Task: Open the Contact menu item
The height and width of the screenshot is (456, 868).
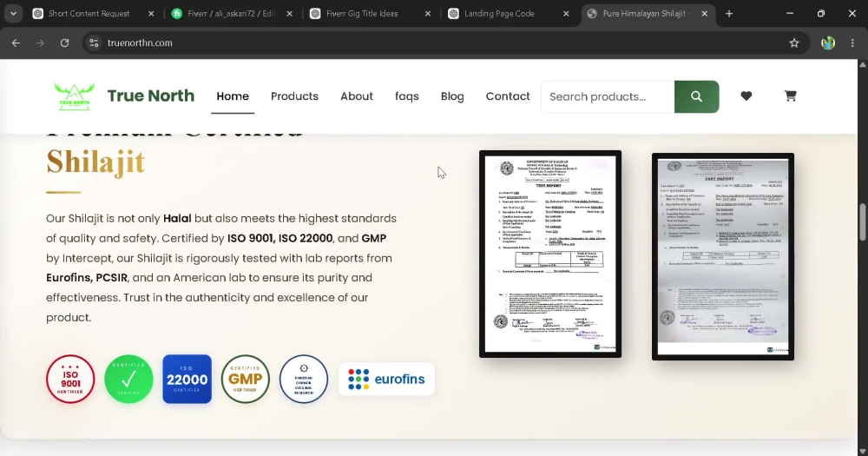Action: click(508, 96)
